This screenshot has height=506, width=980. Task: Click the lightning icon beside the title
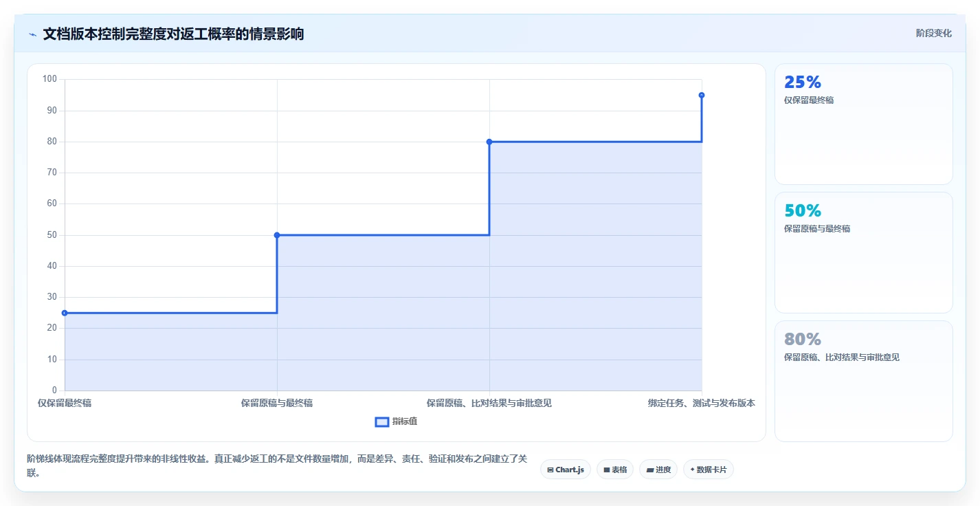click(32, 34)
